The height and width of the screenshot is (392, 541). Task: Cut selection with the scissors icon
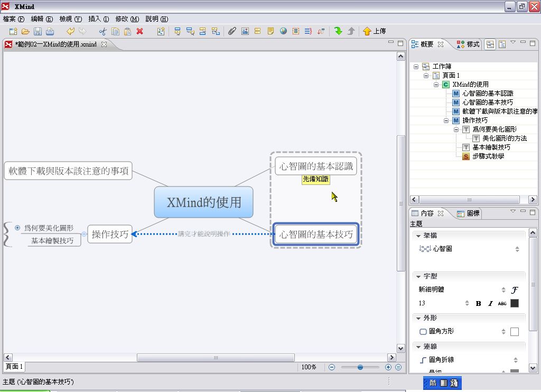pos(102,31)
